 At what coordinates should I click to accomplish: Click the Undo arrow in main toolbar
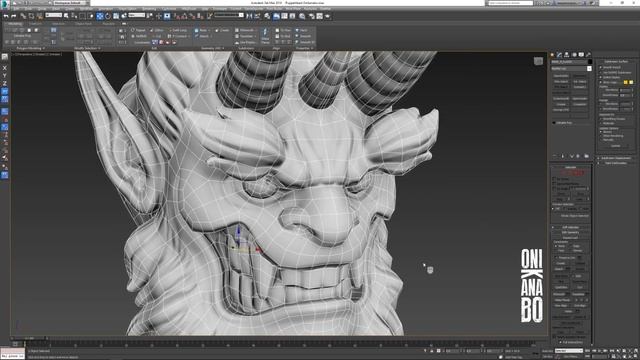pyautogui.click(x=6, y=16)
